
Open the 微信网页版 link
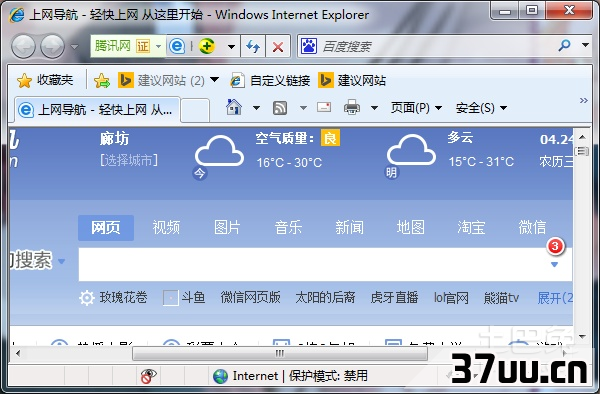point(250,298)
